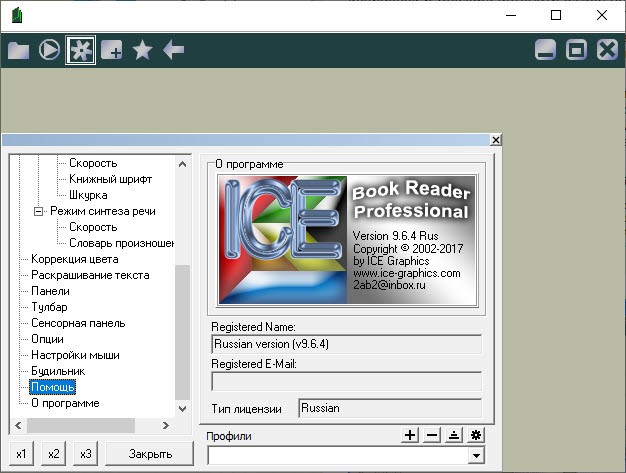Screen dimensions: 626x473
Task: Select Шкурка in settings tree
Action: [88, 195]
